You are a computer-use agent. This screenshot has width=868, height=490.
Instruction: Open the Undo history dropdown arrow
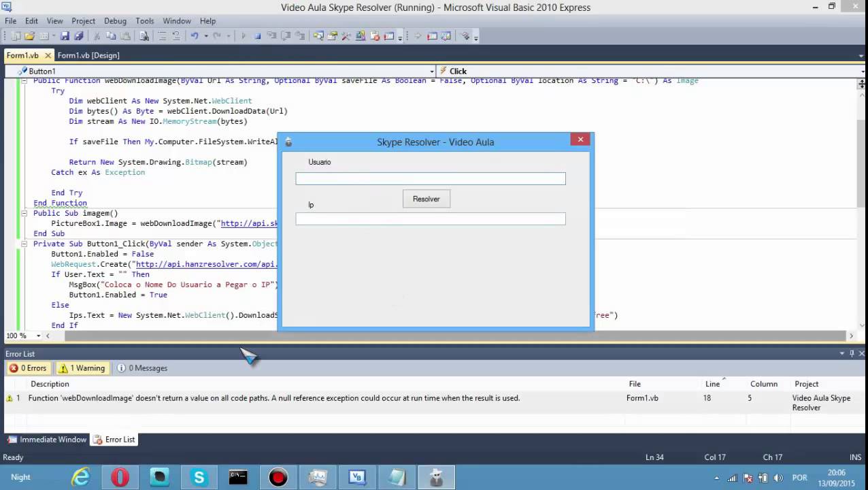[x=206, y=36]
